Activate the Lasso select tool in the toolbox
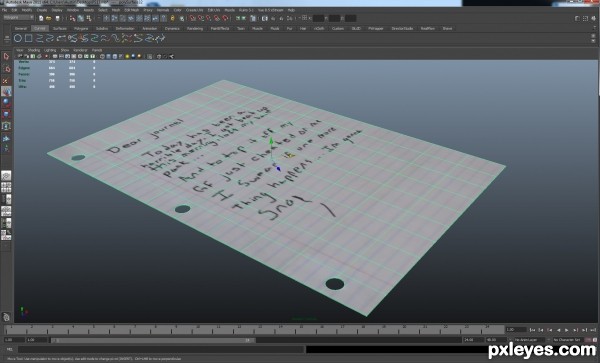600x363 pixels. coord(6,68)
